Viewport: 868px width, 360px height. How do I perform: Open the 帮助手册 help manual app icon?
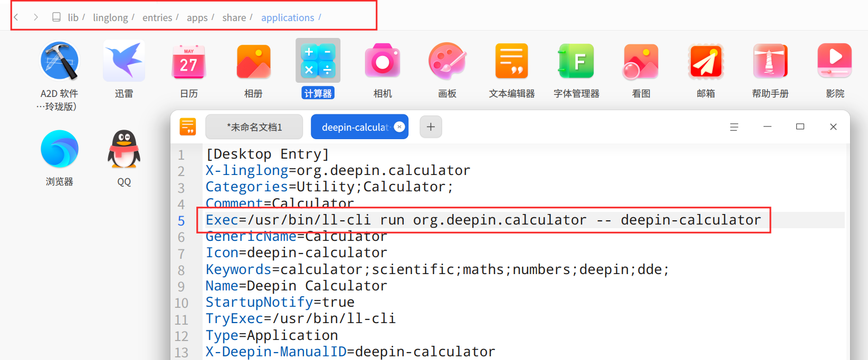(770, 61)
